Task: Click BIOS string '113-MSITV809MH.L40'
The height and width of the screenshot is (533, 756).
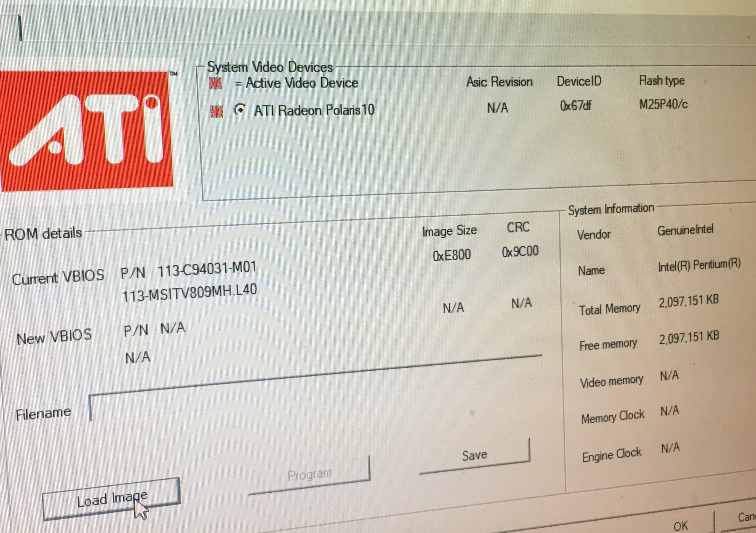Action: coord(190,293)
